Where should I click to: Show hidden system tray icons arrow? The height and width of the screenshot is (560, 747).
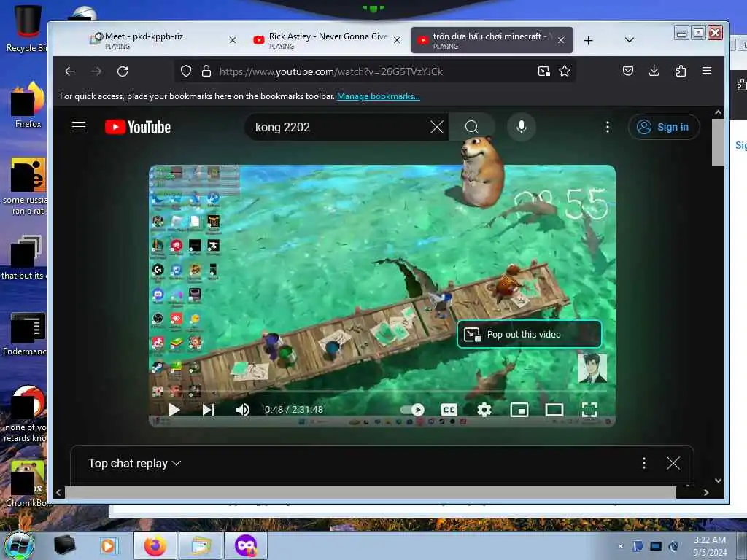(620, 546)
